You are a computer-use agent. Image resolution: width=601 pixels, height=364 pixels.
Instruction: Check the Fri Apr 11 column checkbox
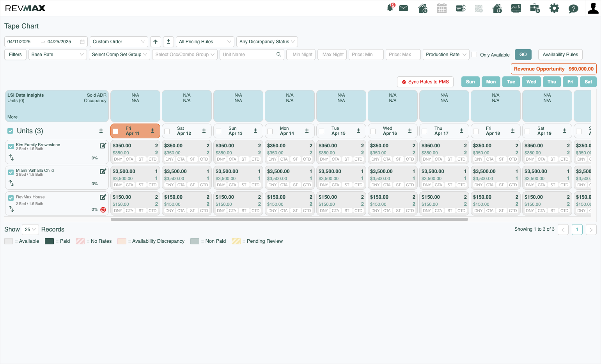pos(115,131)
